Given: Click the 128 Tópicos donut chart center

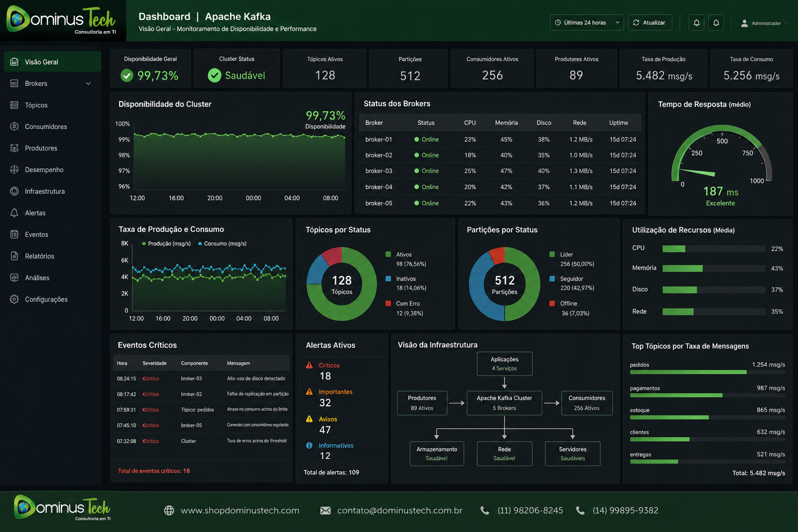Looking at the screenshot, I should pyautogui.click(x=342, y=284).
